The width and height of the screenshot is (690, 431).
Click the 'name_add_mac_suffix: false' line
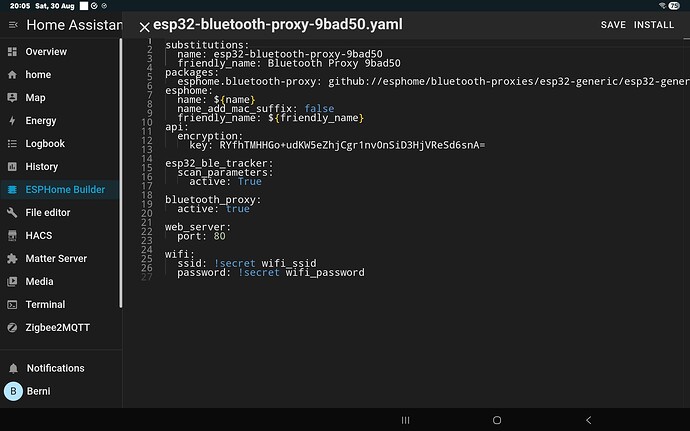coord(256,109)
